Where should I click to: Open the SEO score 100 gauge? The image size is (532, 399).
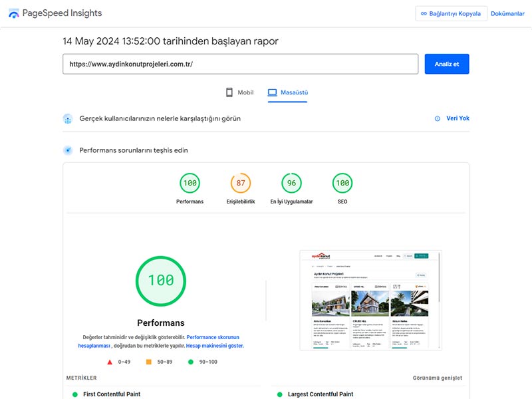coord(342,184)
